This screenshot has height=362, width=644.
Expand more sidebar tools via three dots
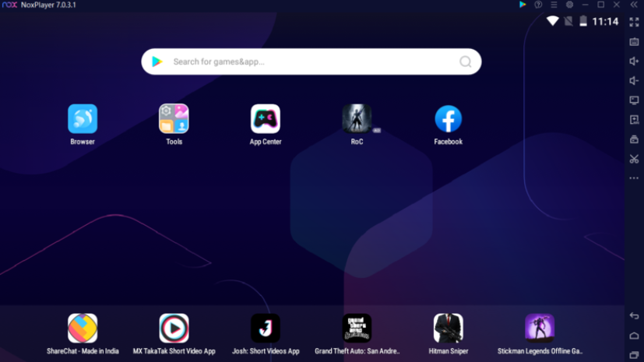coord(634,178)
